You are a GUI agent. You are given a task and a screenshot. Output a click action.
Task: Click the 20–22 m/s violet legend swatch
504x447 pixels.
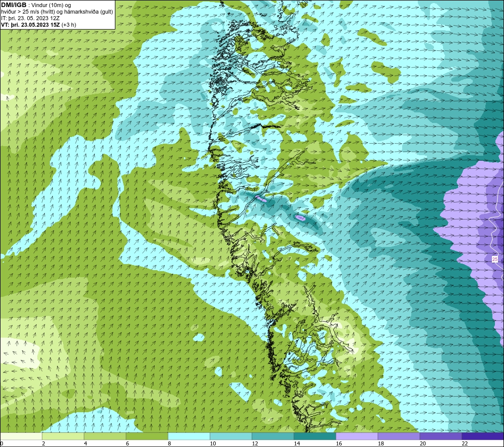[x=440, y=436]
